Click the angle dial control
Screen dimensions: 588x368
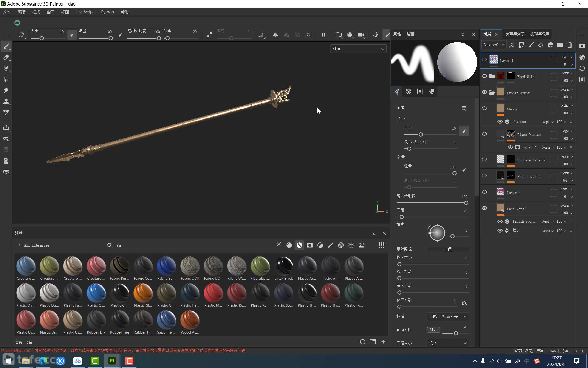click(x=437, y=233)
